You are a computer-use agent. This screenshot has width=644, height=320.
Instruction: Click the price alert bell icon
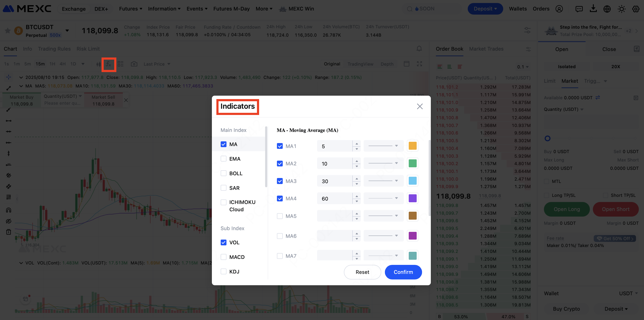419,49
